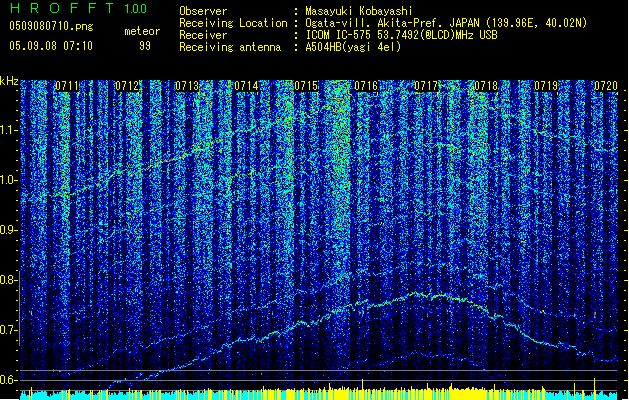This screenshot has width=629, height=400.
Task: Click the kHz axis unit label
Action: [x=9, y=80]
